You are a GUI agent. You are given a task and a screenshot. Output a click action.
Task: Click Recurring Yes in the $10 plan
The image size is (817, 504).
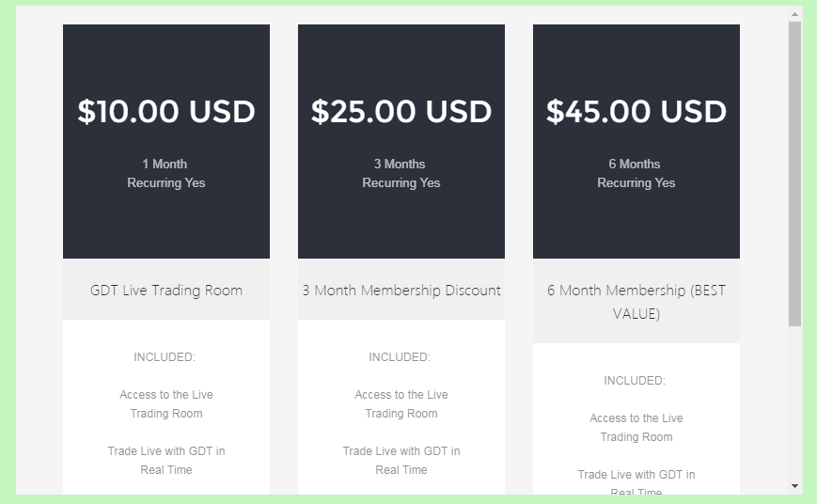click(x=166, y=183)
